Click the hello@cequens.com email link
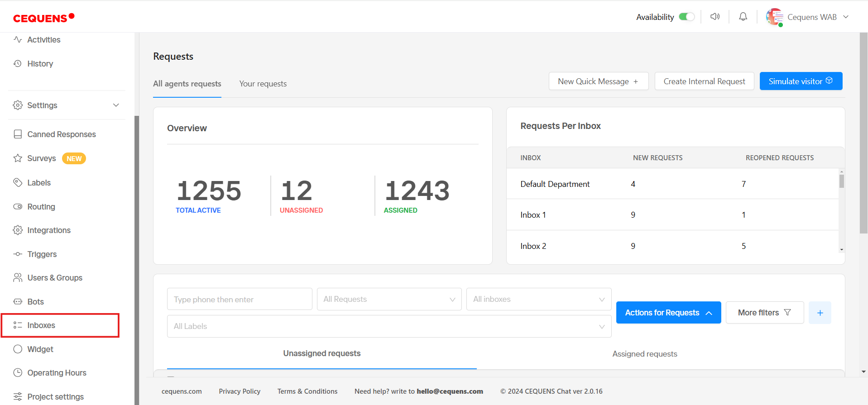 coord(450,391)
